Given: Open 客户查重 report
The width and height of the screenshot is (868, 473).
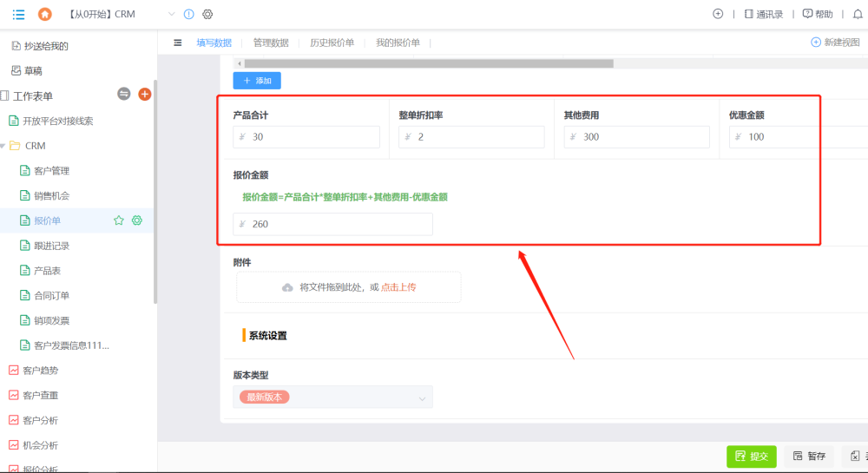Looking at the screenshot, I should (34, 395).
